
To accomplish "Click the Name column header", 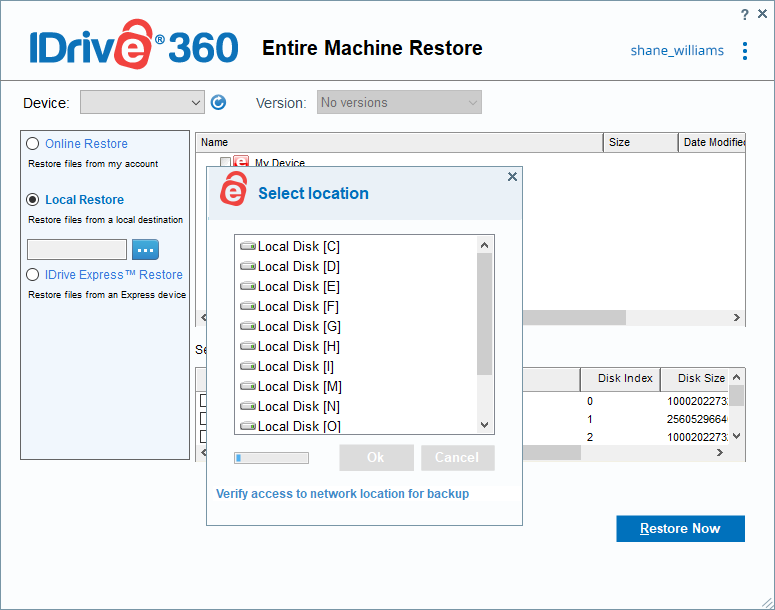I will 398,142.
